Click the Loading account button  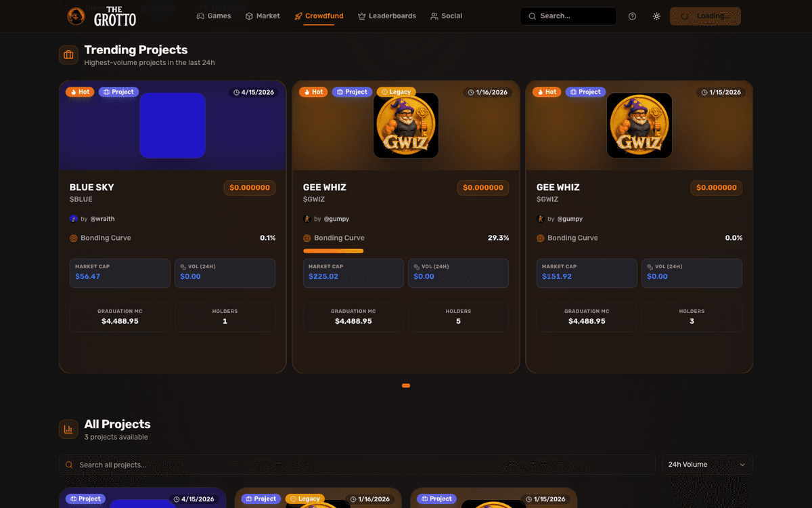[705, 16]
